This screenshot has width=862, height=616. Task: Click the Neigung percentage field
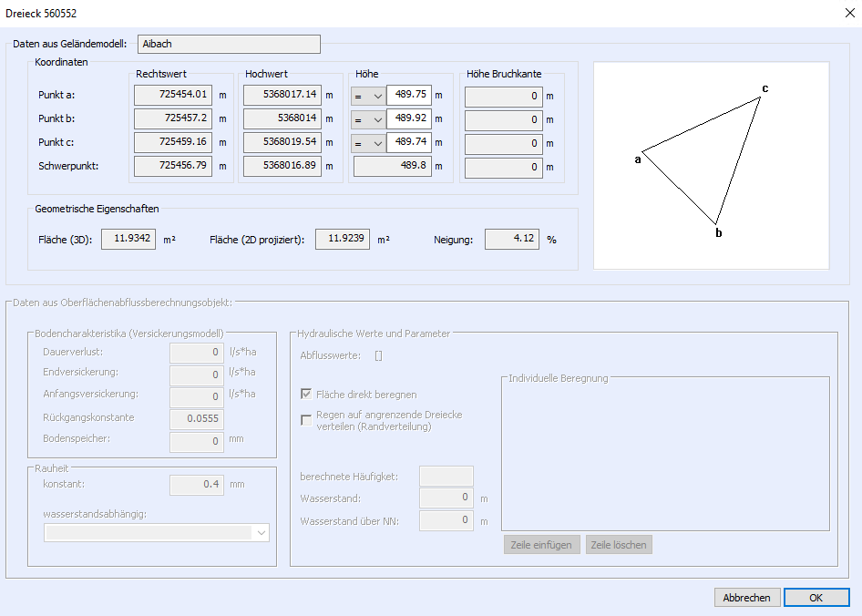[512, 240]
